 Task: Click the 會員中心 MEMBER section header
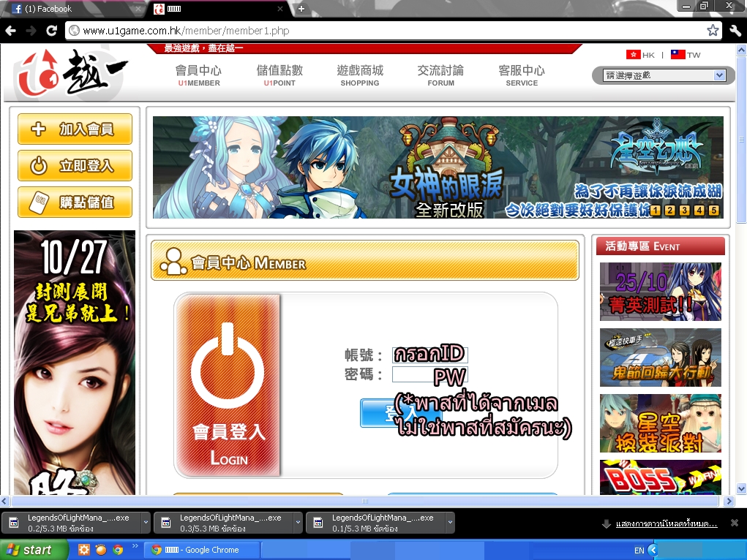click(365, 260)
